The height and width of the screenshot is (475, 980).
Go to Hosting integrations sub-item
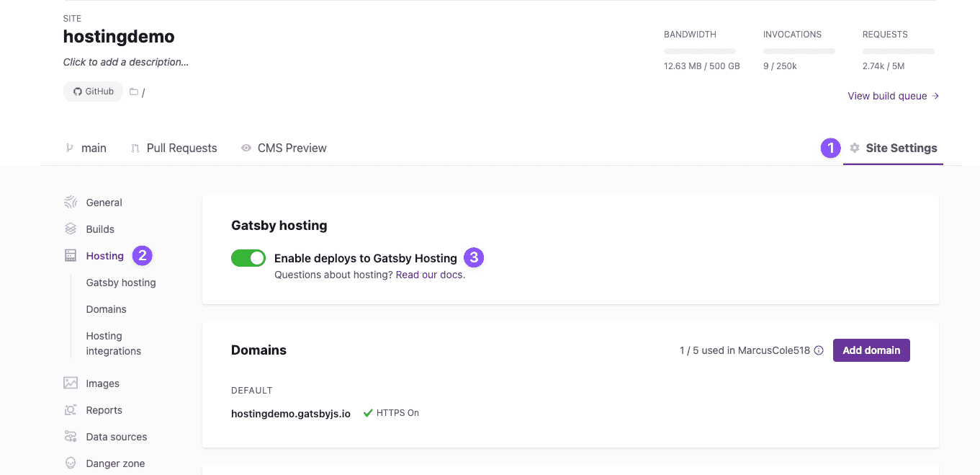pos(113,344)
